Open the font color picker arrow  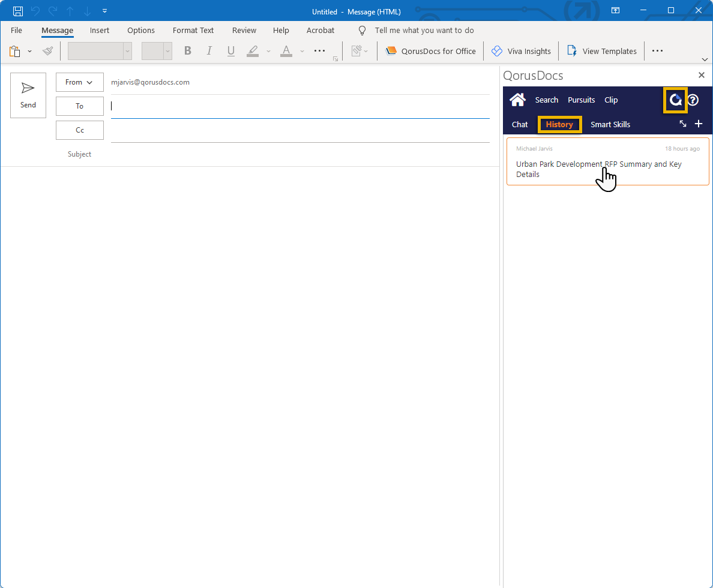pos(302,51)
